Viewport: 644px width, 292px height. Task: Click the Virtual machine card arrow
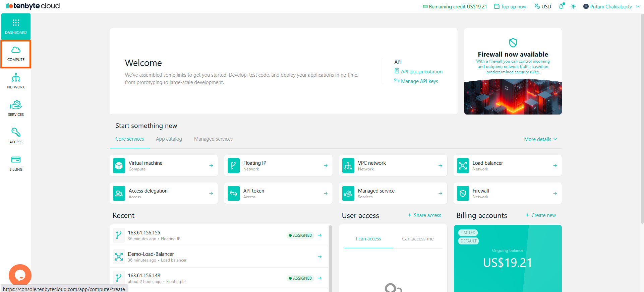click(x=211, y=165)
